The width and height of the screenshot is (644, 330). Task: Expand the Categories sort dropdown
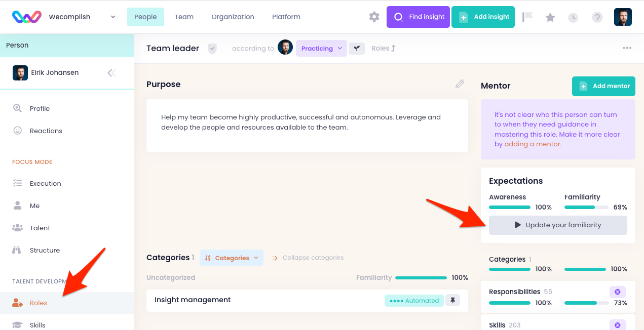click(232, 258)
